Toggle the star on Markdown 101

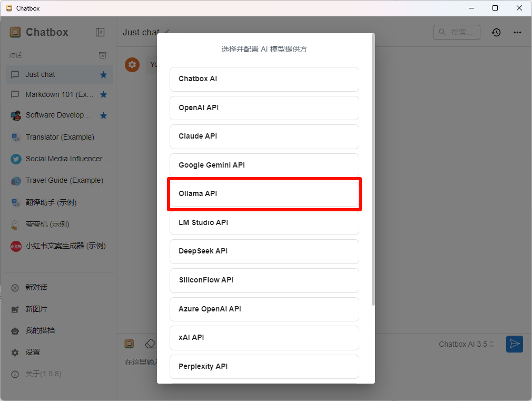(104, 95)
